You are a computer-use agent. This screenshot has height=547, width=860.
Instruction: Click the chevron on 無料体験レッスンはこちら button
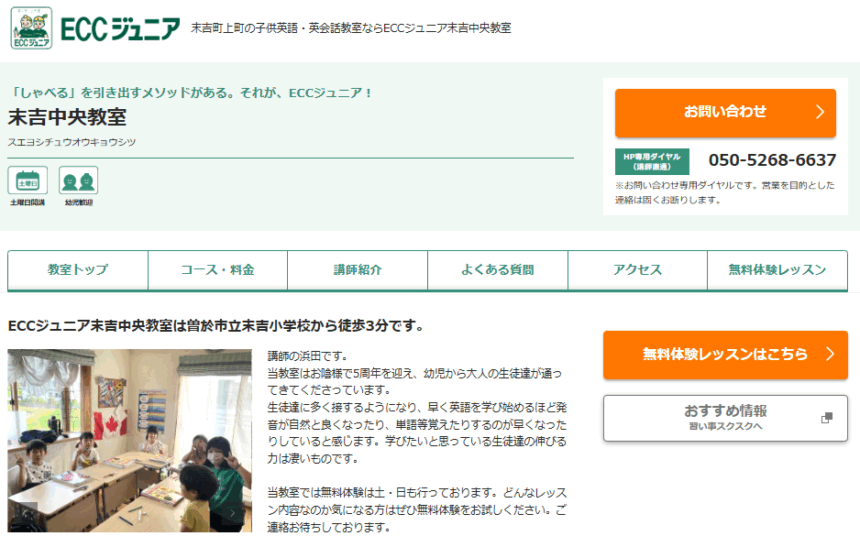(829, 354)
